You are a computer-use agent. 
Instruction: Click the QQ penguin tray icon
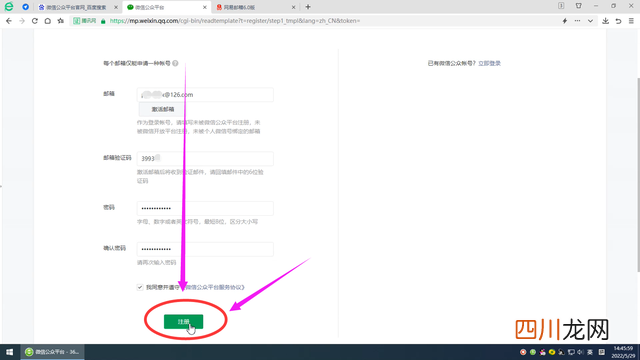click(542, 352)
